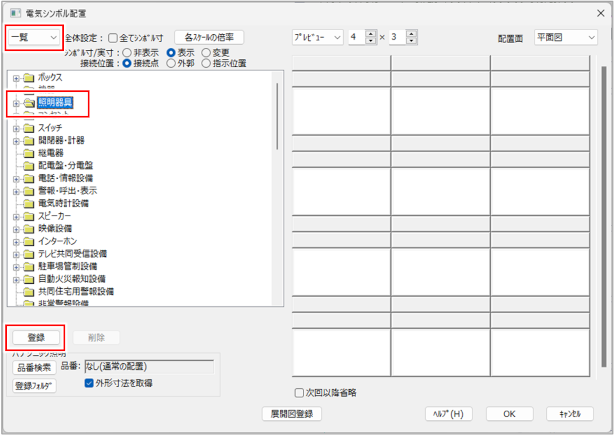Click the 電気時計設備 folder icon

[x=28, y=203]
